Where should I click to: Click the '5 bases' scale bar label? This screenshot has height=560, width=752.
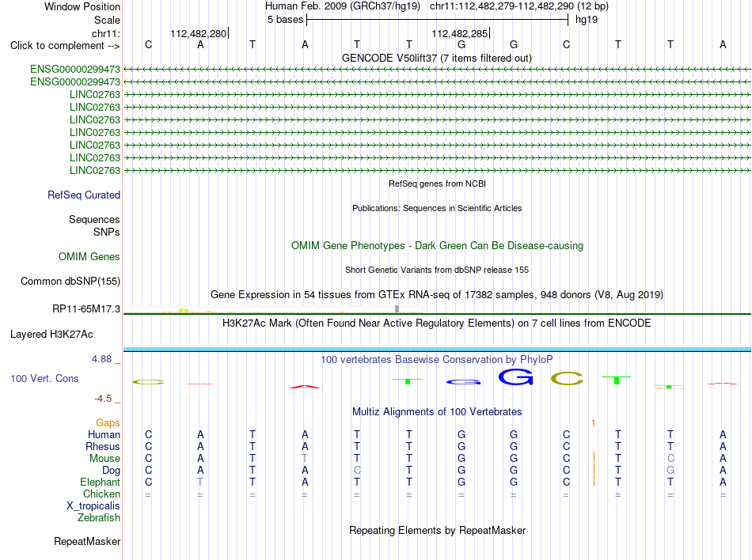tap(285, 20)
